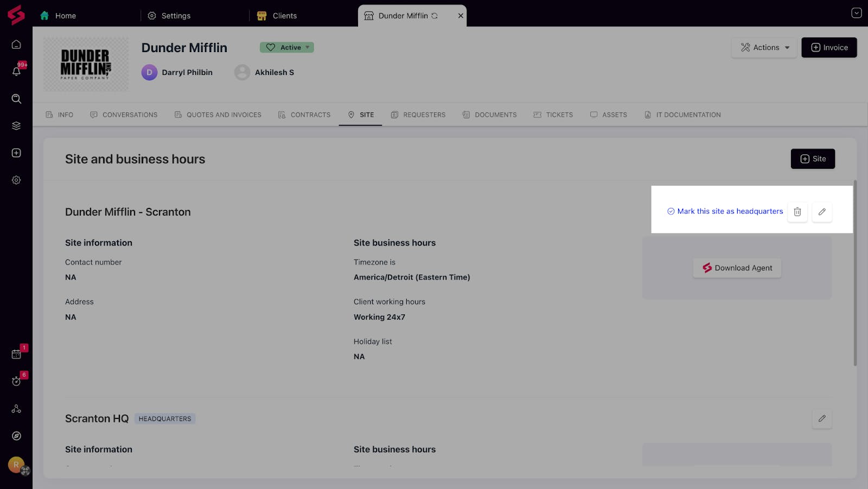Open the compass explore icon in sidebar
The width and height of the screenshot is (868, 489).
point(16,436)
